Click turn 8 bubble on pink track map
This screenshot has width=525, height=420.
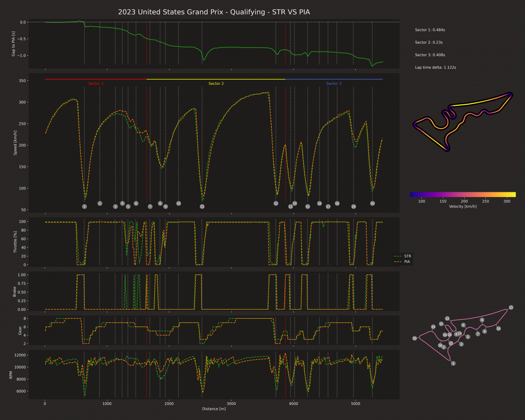(x=482, y=320)
